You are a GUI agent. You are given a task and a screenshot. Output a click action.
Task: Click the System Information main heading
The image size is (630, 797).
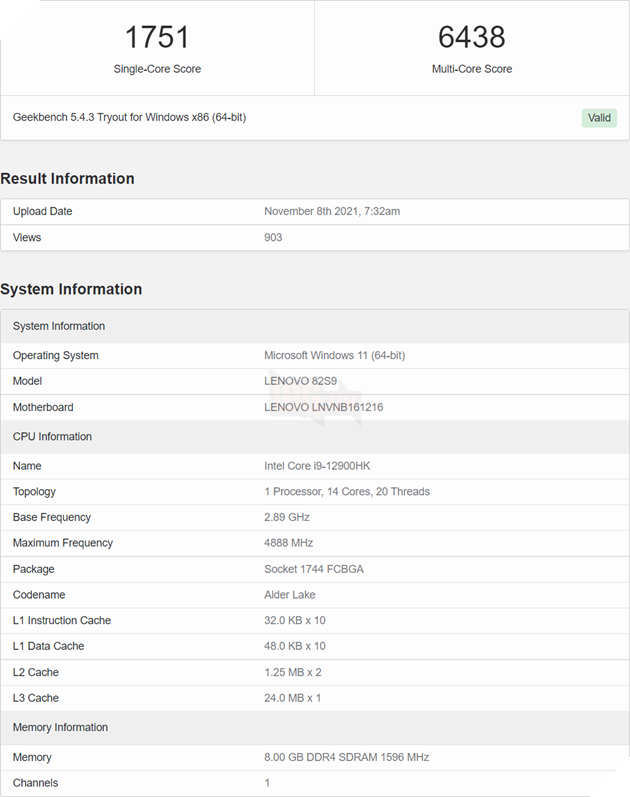pos(71,289)
